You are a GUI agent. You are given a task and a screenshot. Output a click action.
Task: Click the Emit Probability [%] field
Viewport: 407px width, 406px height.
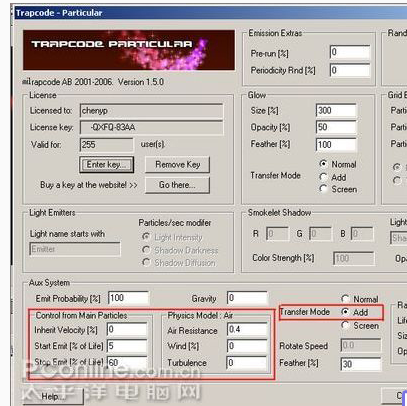tap(128, 298)
